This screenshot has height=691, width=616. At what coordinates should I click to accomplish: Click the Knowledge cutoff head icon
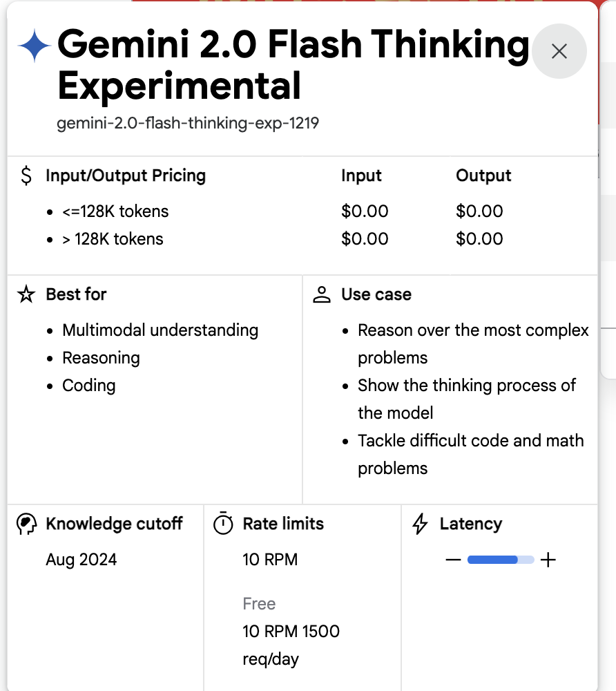pyautogui.click(x=26, y=524)
